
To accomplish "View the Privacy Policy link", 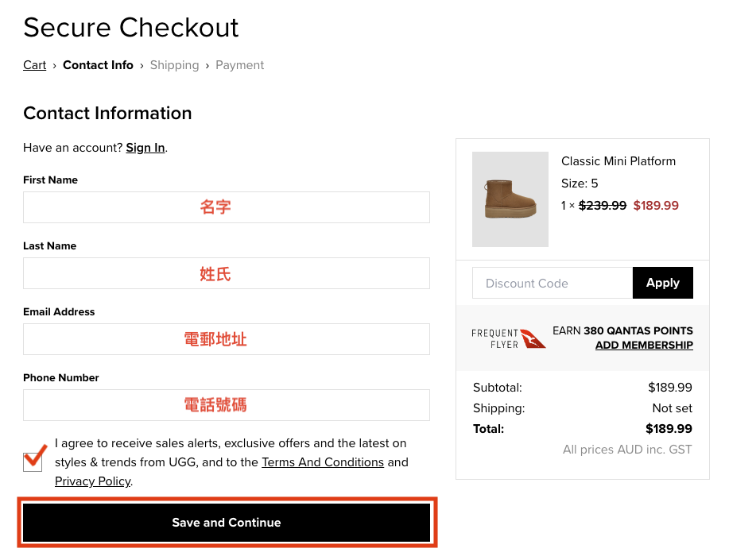I will point(92,481).
